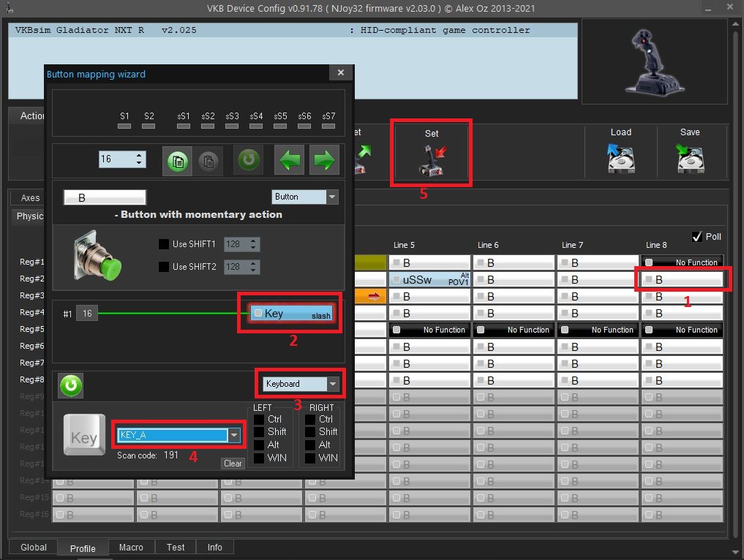Toggle the sS4 subshift indicator

coord(256,126)
